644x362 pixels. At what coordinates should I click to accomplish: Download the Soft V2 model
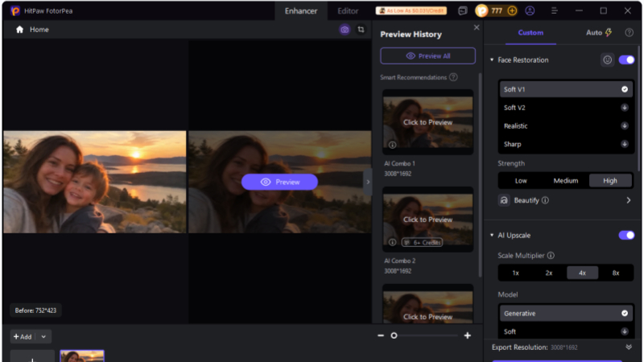click(x=625, y=108)
